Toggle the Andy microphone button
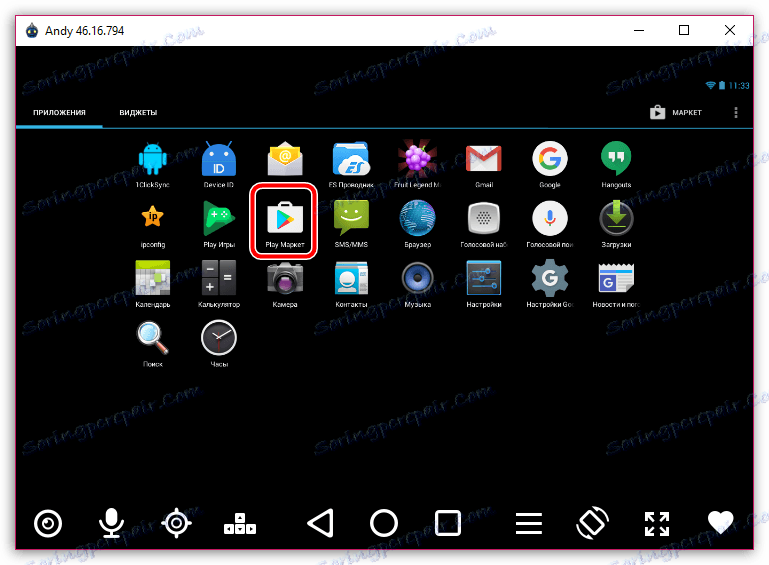 pyautogui.click(x=111, y=523)
